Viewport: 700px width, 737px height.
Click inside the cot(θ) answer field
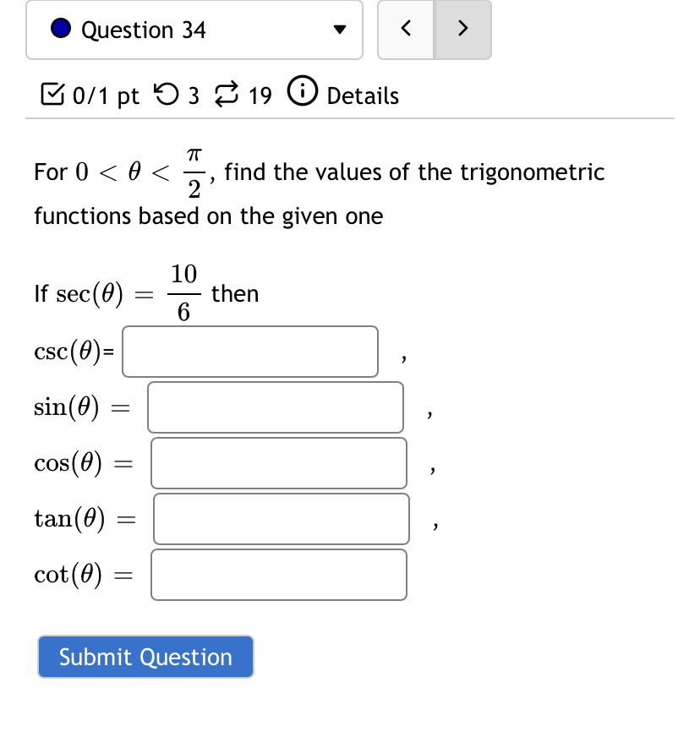click(278, 575)
